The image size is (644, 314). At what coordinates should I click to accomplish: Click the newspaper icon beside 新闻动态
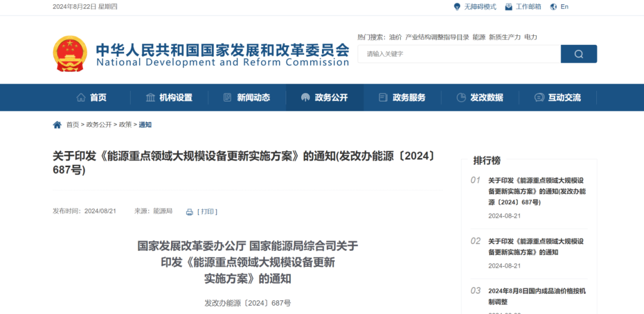click(x=227, y=97)
